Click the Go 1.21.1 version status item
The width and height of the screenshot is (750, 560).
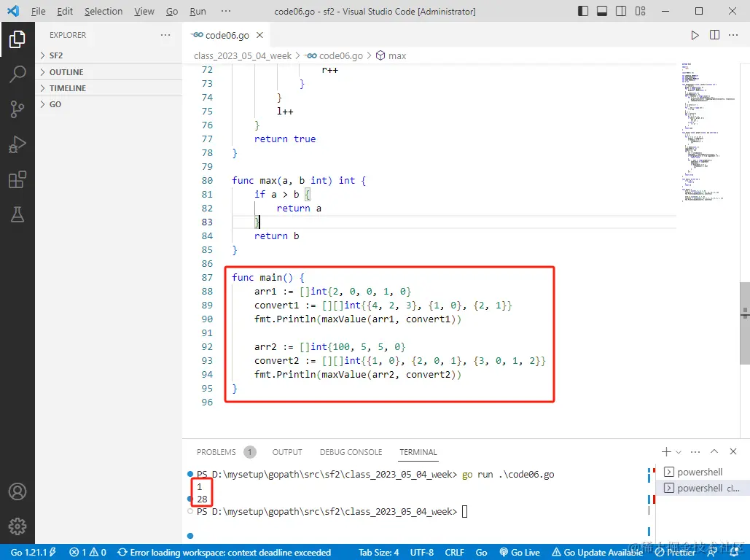click(33, 552)
